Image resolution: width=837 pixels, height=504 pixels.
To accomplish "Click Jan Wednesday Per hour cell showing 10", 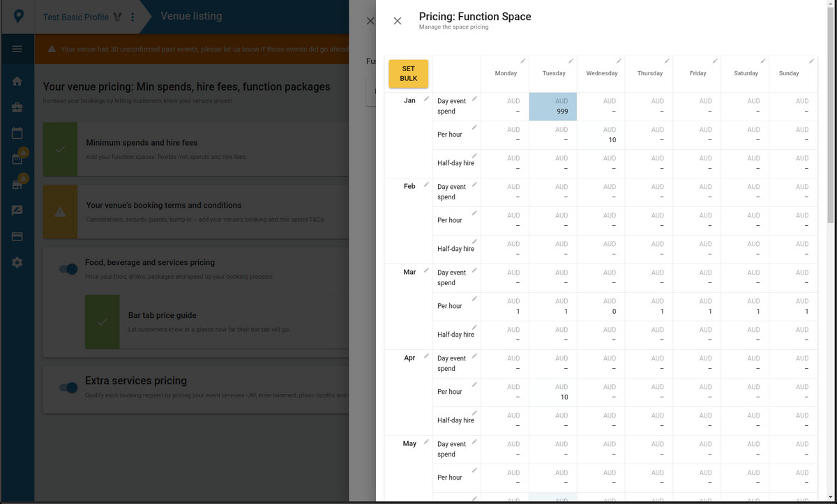I will pos(602,135).
